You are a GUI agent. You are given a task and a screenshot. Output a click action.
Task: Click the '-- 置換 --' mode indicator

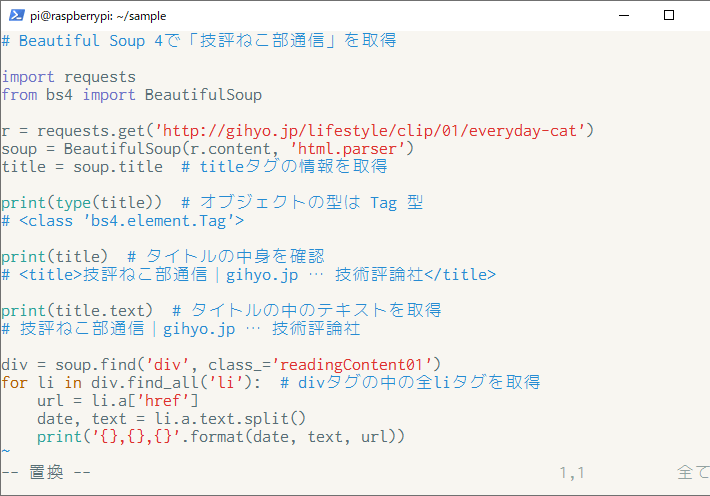[46, 472]
